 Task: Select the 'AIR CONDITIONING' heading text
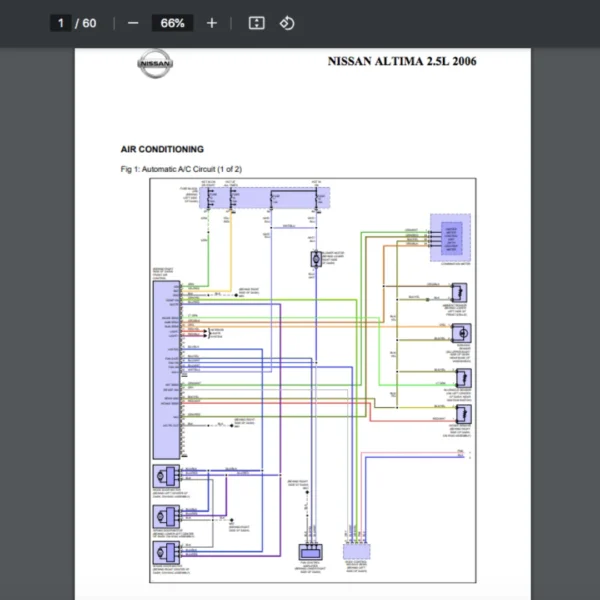[162, 149]
